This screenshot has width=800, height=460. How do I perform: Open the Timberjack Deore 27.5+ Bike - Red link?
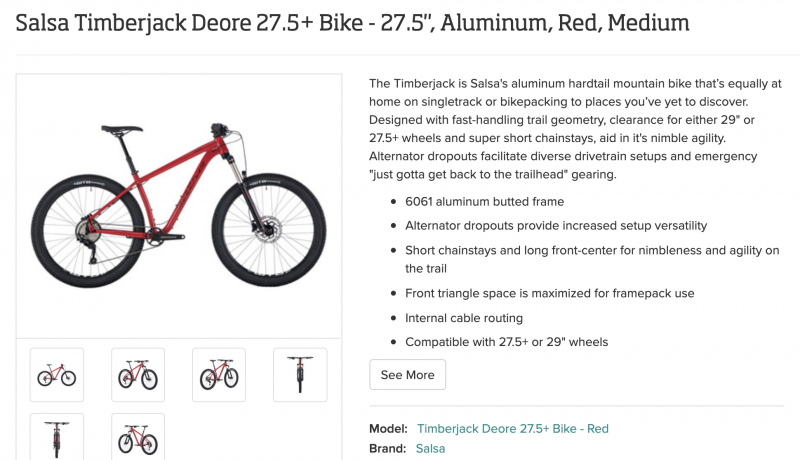click(512, 429)
